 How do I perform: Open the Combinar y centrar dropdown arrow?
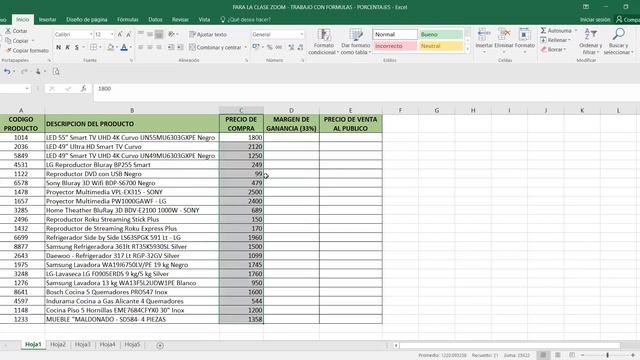coord(246,47)
